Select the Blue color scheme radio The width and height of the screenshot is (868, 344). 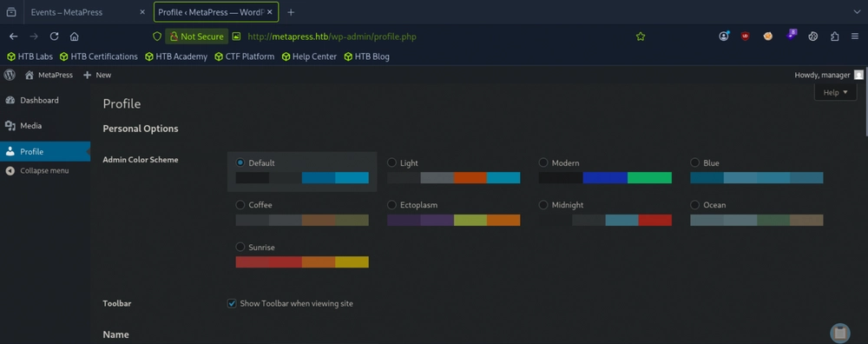pos(694,162)
